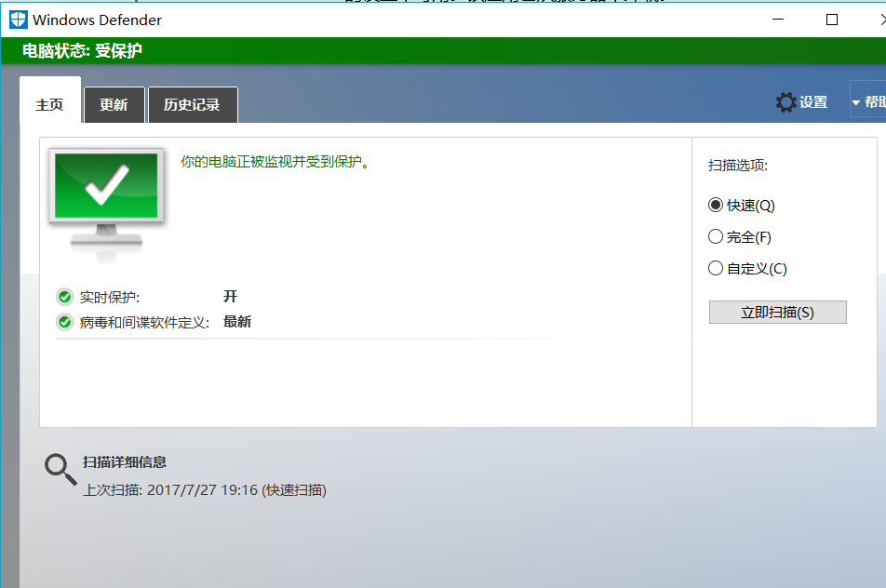The width and height of the screenshot is (886, 588).
Task: Click the green check icon beside 实时保护
Action: point(65,297)
